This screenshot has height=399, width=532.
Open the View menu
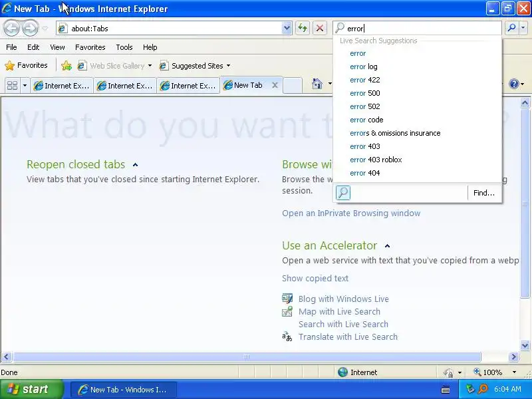[x=57, y=47]
